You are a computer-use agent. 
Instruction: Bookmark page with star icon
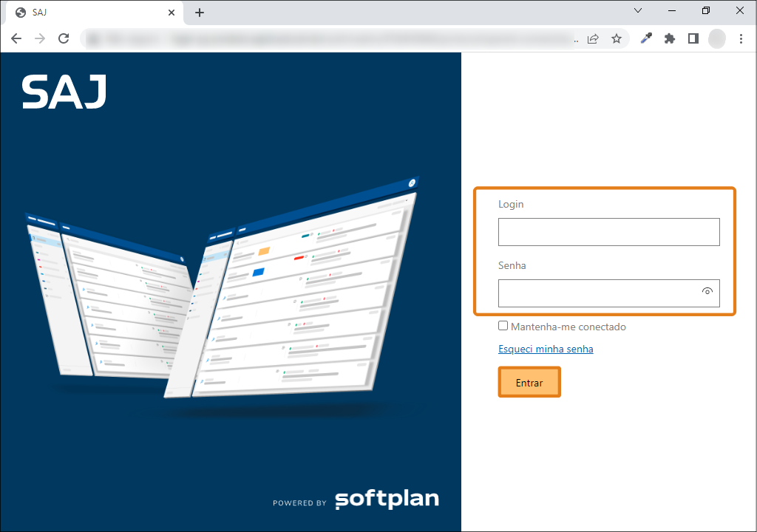click(x=617, y=39)
